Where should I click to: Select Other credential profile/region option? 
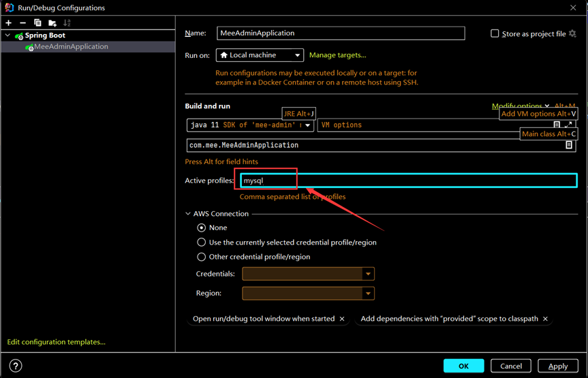click(202, 257)
